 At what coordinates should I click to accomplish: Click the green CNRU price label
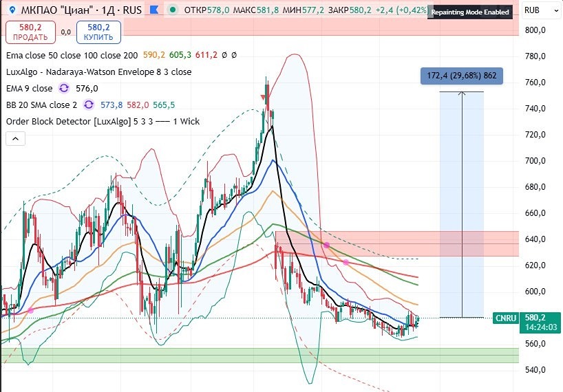pos(506,318)
